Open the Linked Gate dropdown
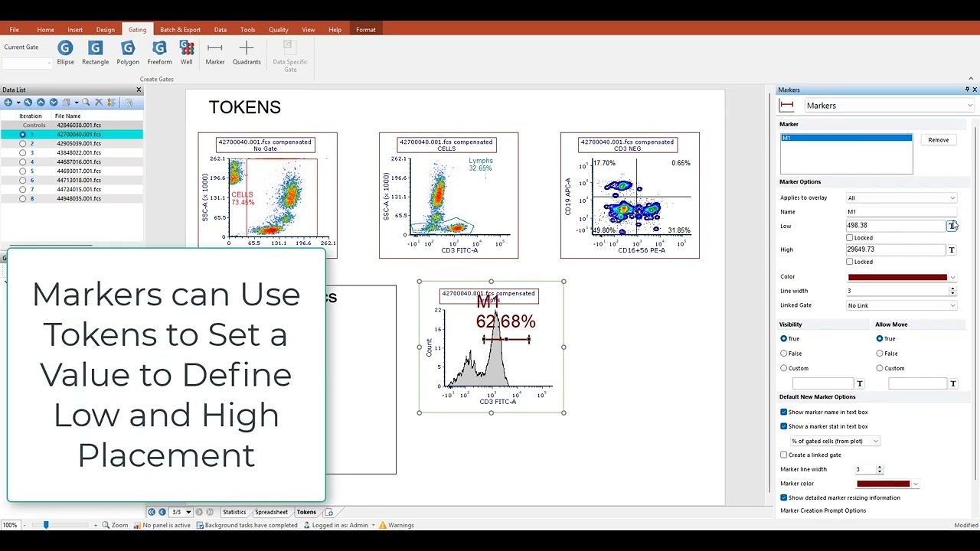This screenshot has height=551, width=980. tap(901, 306)
